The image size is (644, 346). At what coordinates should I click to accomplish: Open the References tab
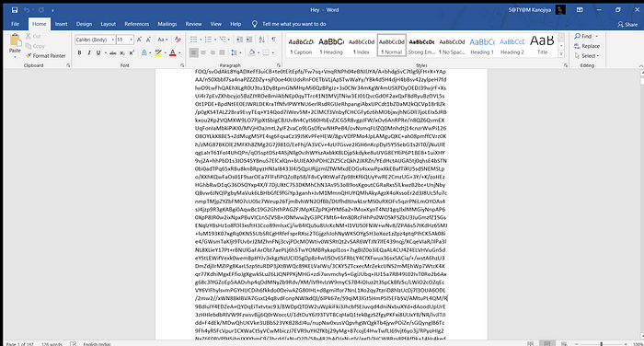point(137,24)
